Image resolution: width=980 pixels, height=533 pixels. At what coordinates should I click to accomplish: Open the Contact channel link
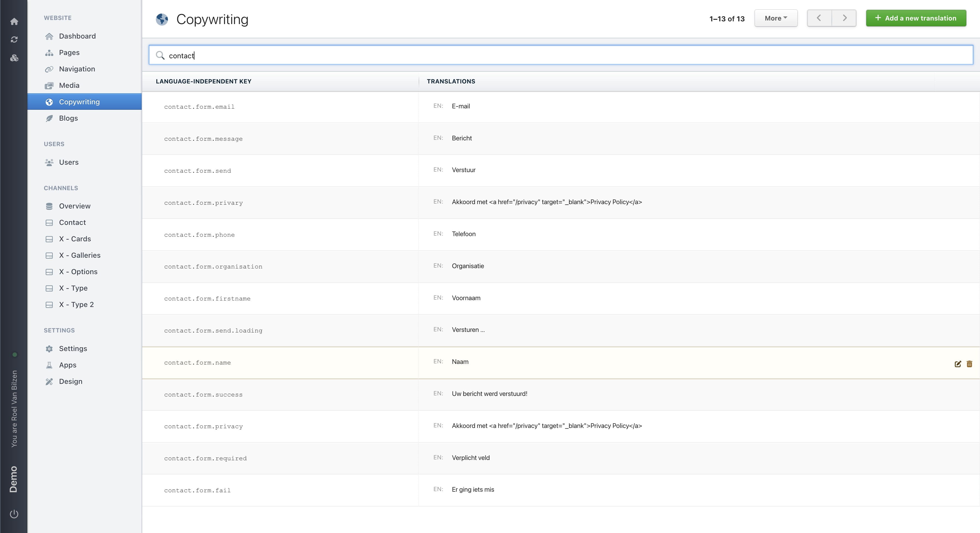coord(72,222)
